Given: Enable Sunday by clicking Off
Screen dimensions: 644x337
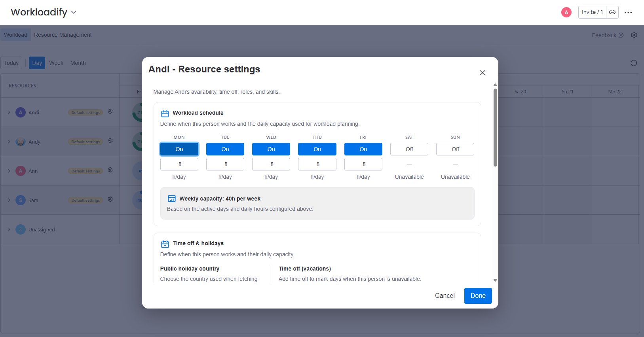Looking at the screenshot, I should tap(455, 149).
